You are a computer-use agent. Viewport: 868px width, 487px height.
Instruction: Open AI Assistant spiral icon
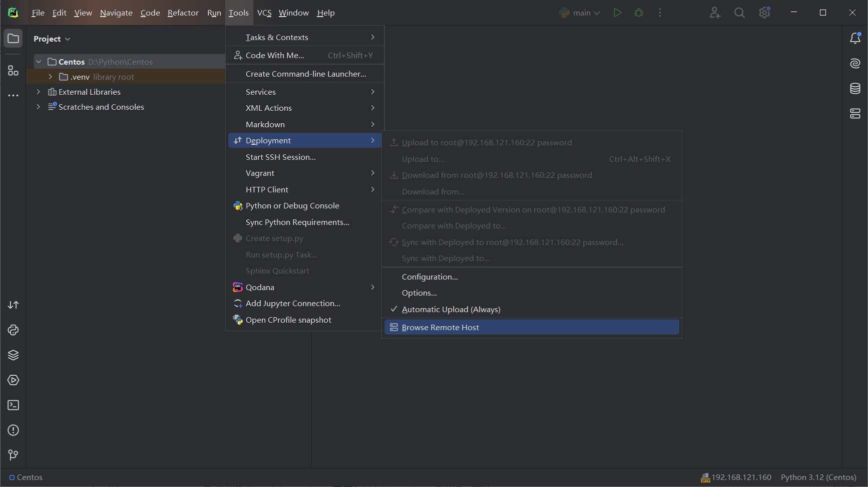tap(855, 64)
